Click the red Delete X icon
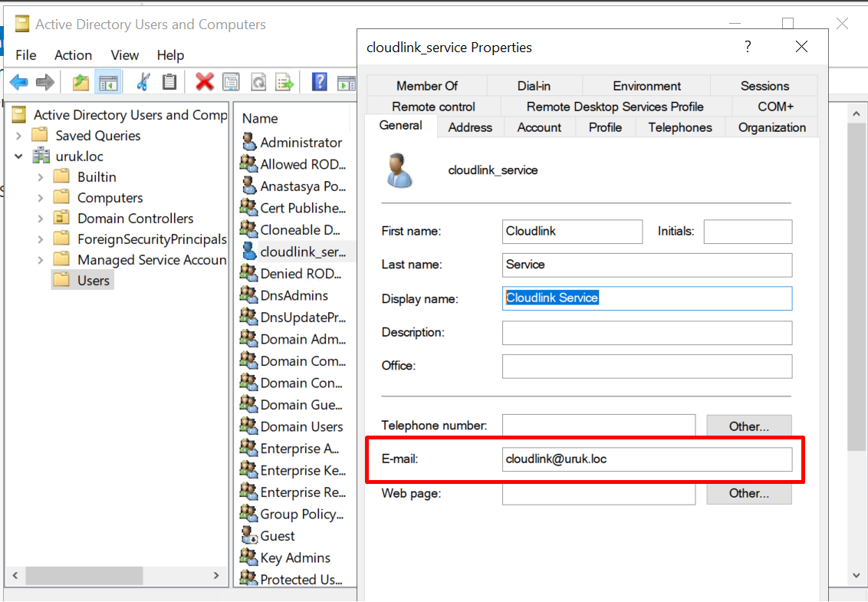This screenshot has height=602, width=868. (204, 82)
